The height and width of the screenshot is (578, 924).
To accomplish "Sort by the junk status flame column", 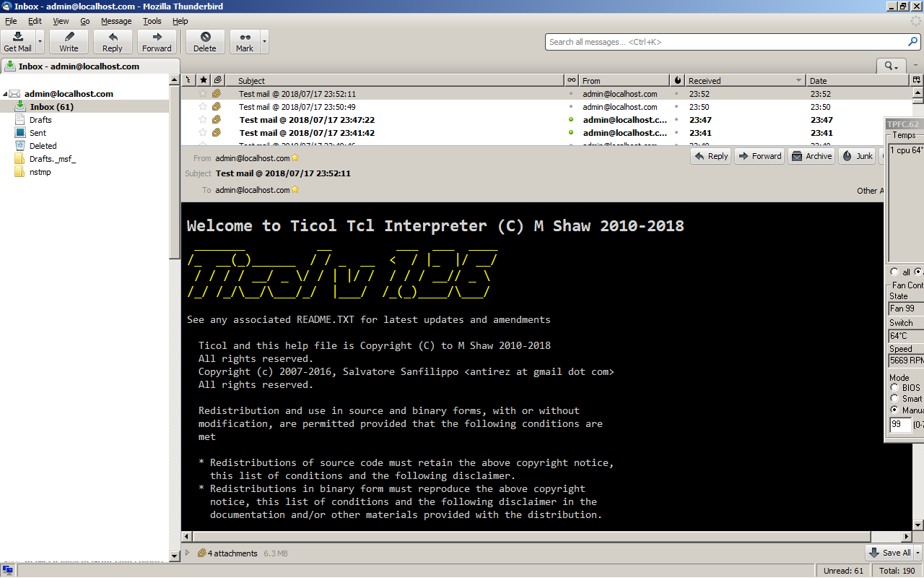I will tap(678, 80).
